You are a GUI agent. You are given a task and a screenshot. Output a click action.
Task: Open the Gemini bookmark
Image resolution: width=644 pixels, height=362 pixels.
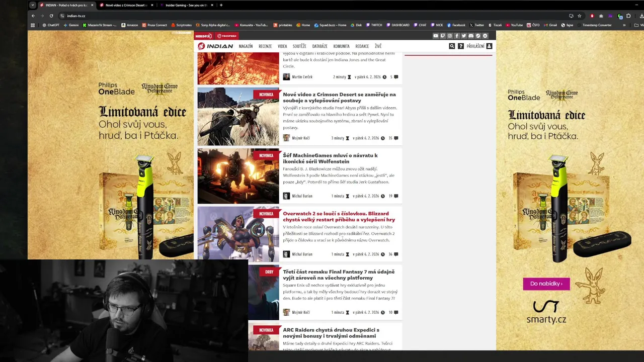pos(71,25)
